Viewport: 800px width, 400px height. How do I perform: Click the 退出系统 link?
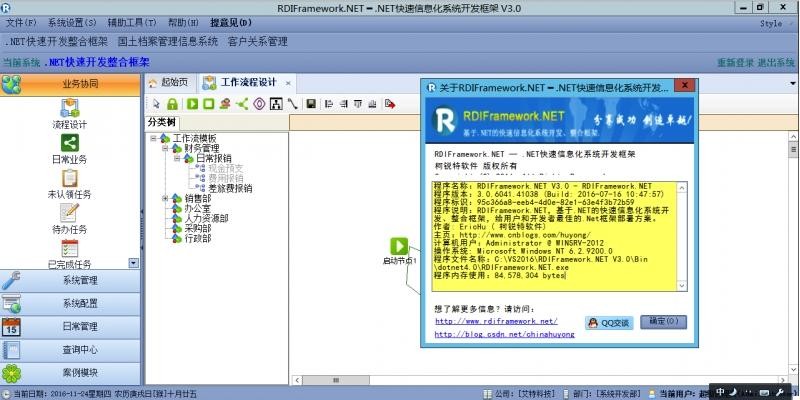(x=776, y=63)
